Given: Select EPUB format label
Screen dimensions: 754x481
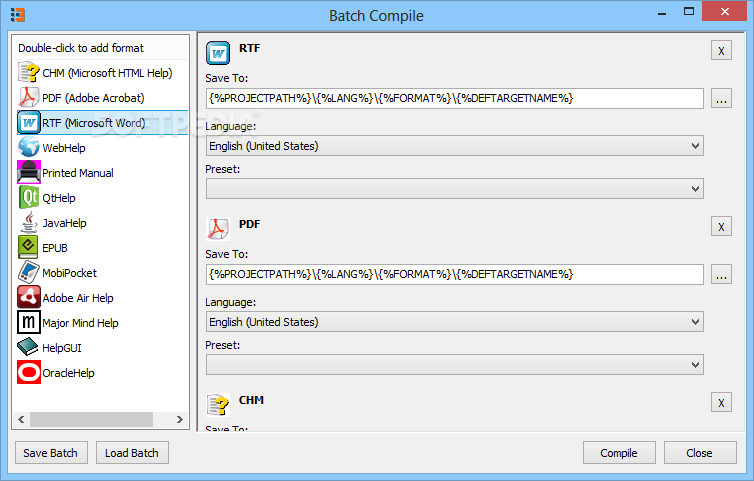Looking at the screenshot, I should (55, 248).
